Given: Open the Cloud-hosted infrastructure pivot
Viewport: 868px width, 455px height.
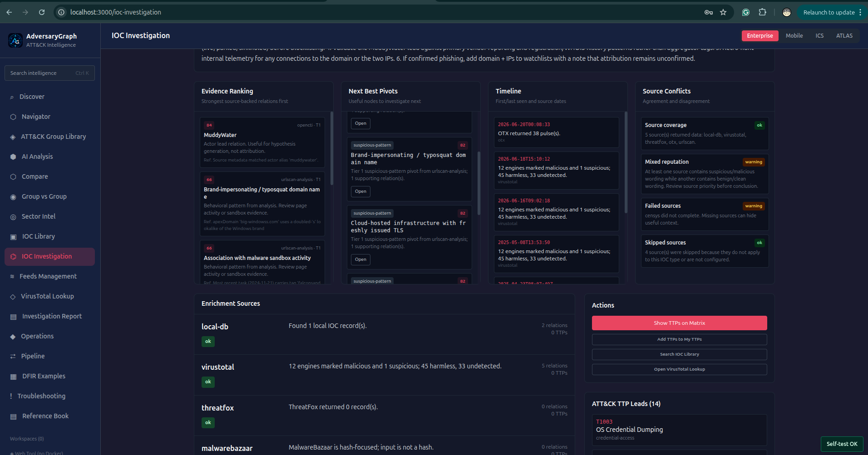Looking at the screenshot, I should (x=360, y=259).
